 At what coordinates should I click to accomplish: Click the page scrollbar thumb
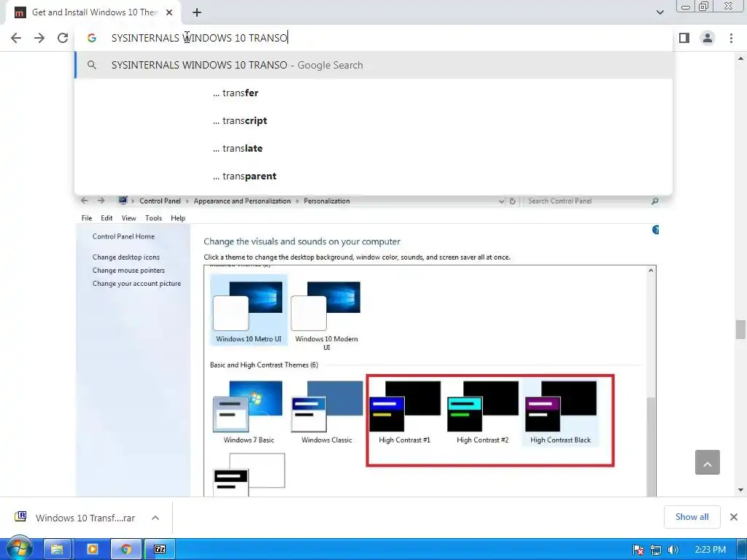coord(740,330)
